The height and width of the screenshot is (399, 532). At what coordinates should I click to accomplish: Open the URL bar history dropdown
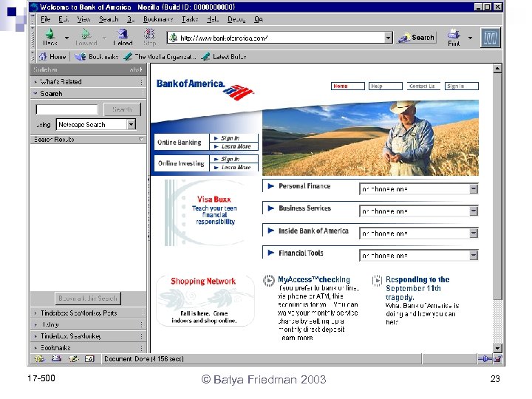(x=389, y=38)
